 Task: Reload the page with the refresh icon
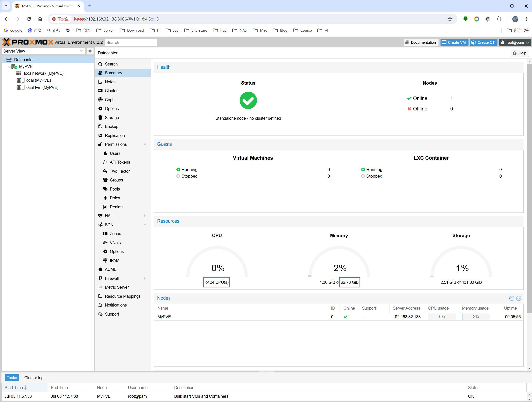pos(29,19)
